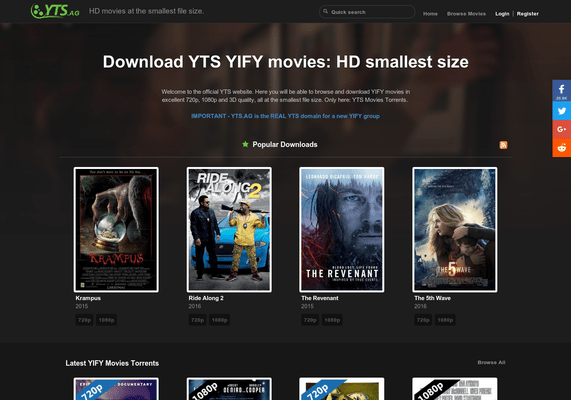Click the Download YTS YIFY movies headline
The image size is (571, 400).
pyautogui.click(x=286, y=62)
